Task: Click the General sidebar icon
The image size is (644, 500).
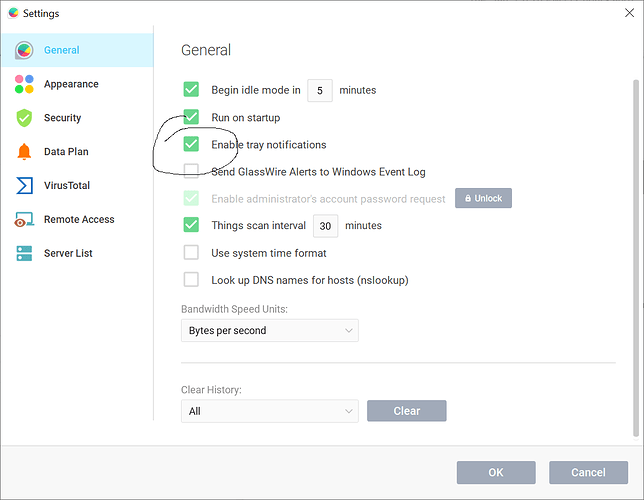Action: [24, 50]
